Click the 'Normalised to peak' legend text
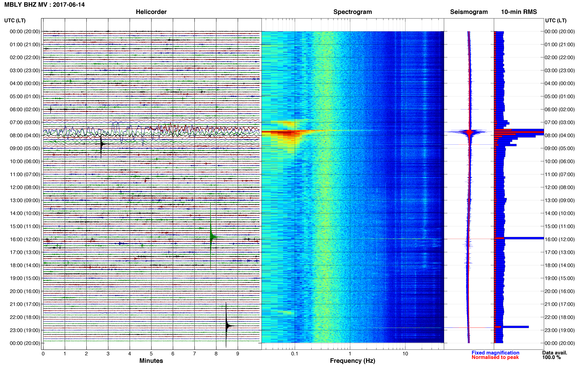 pos(495,357)
